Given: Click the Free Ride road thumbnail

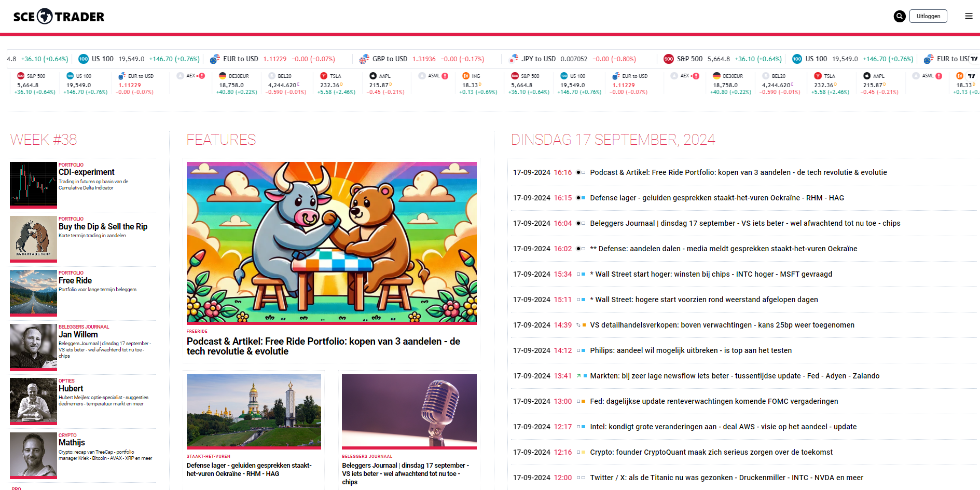Looking at the screenshot, I should coord(33,293).
